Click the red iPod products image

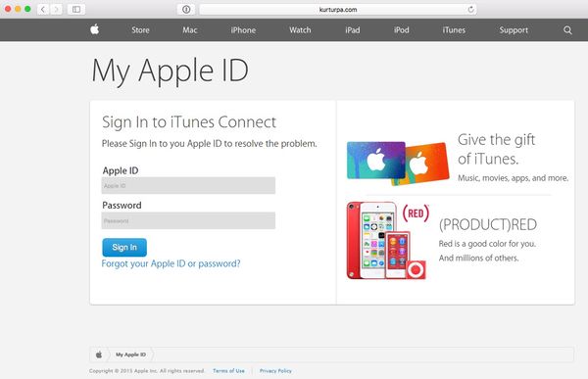click(x=387, y=240)
